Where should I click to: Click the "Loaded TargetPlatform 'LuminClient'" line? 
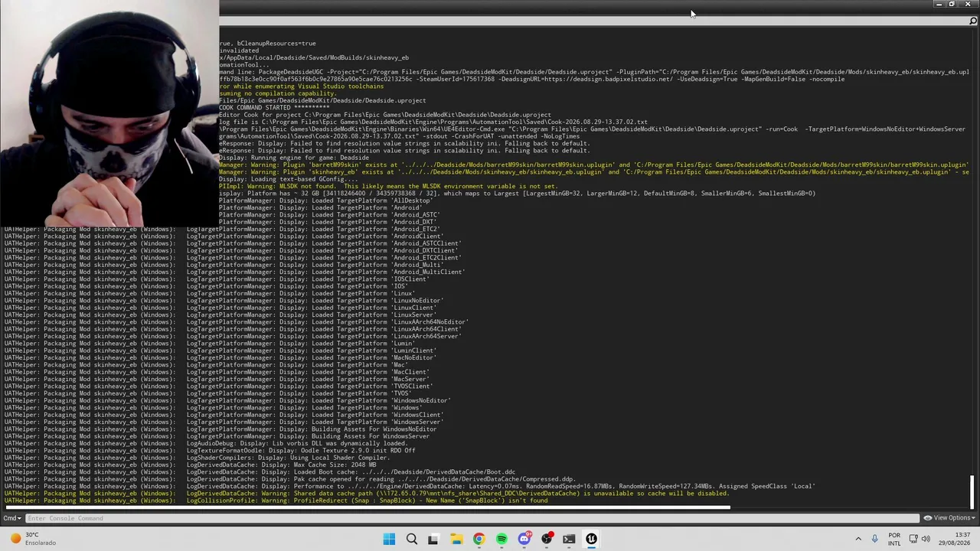[220, 350]
